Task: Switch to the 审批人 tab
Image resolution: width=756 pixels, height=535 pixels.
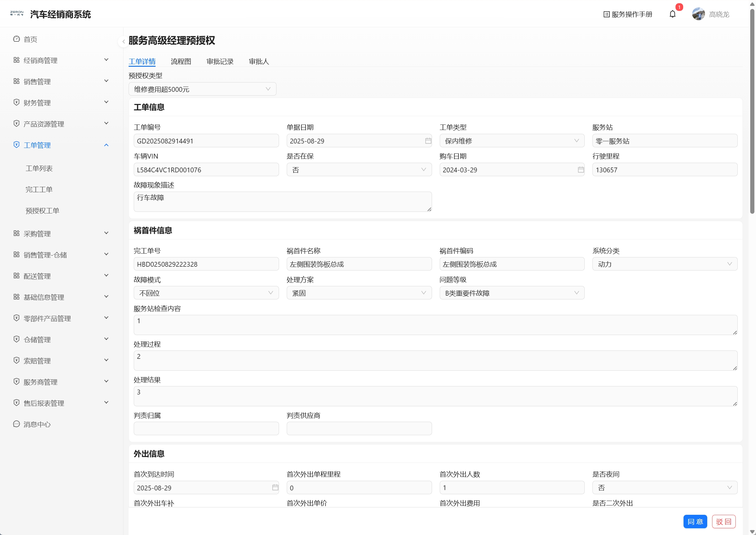Action: point(259,62)
